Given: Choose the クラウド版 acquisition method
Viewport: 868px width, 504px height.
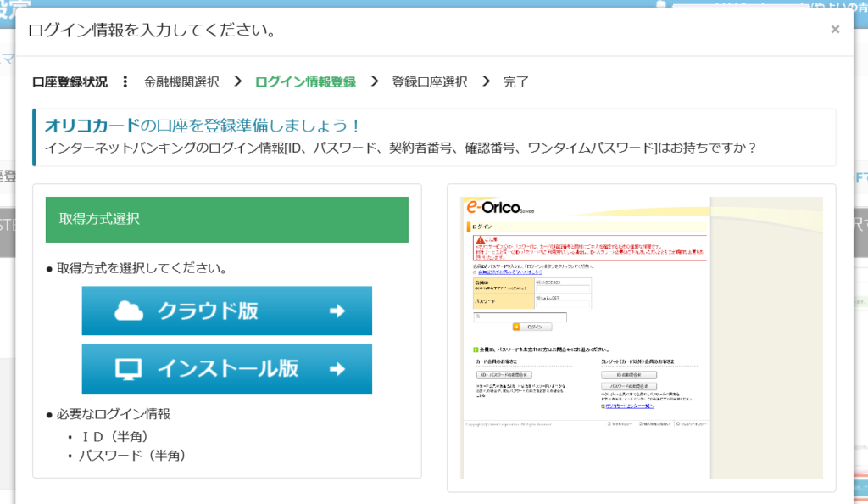Looking at the screenshot, I should click(x=227, y=311).
